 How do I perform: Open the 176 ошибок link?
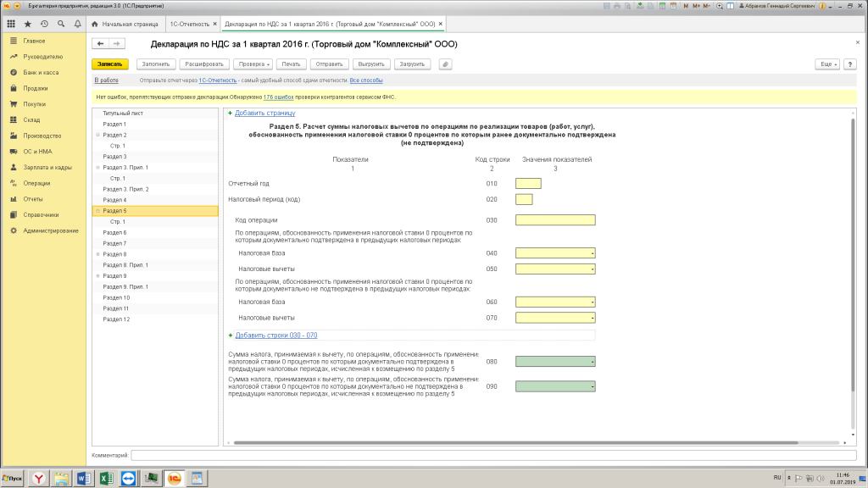click(x=278, y=97)
